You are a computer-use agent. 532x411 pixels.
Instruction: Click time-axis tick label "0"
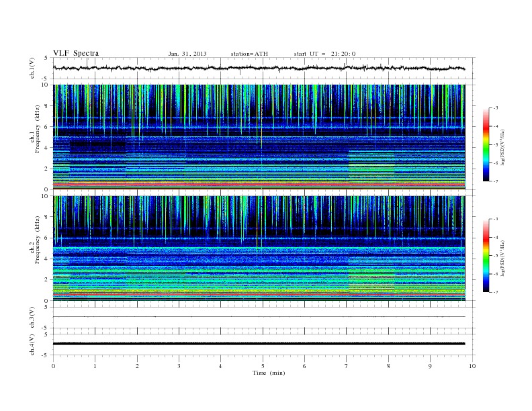[53, 366]
